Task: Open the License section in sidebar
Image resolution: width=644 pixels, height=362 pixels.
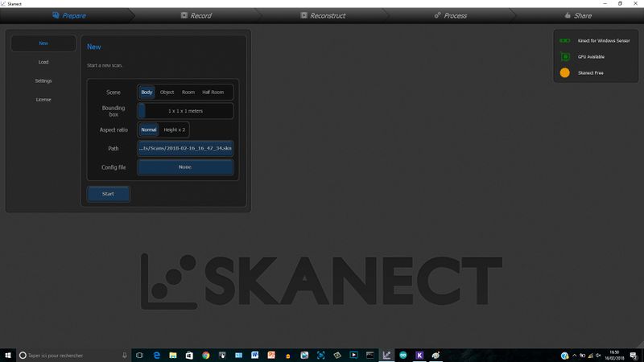Action: [x=43, y=100]
